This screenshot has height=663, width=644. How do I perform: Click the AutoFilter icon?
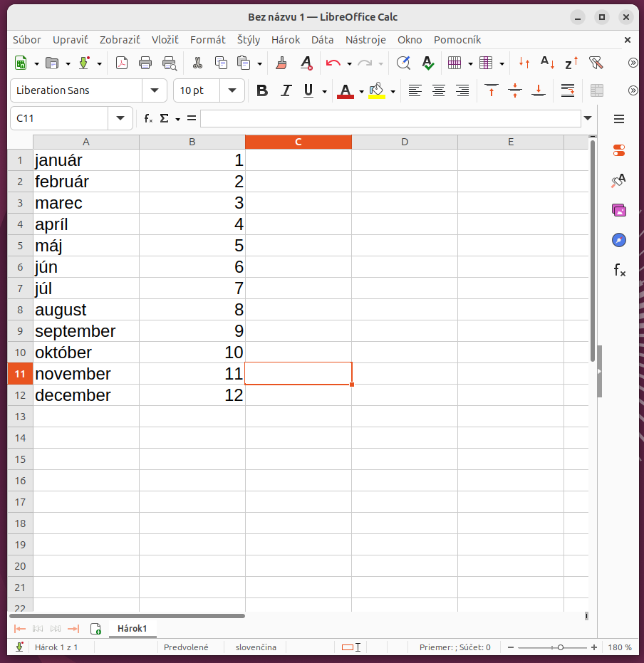(x=596, y=63)
